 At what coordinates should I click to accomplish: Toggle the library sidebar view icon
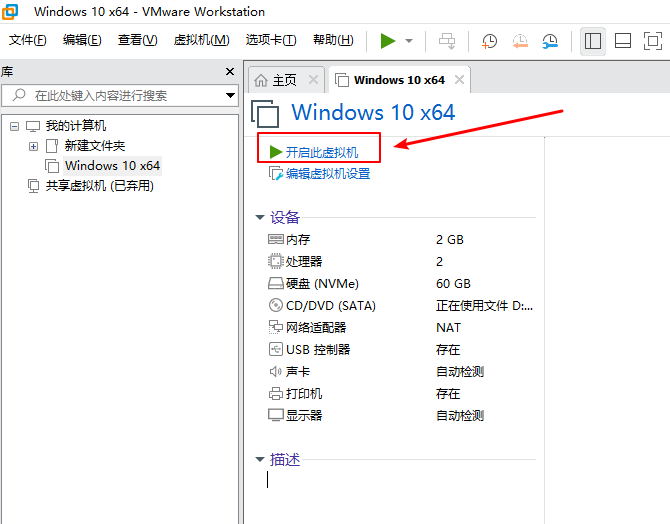pos(593,41)
